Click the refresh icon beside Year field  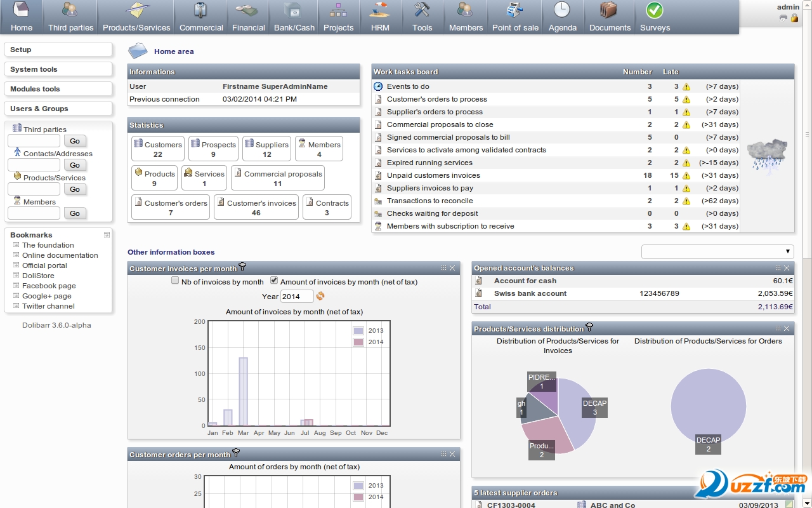[x=320, y=296]
